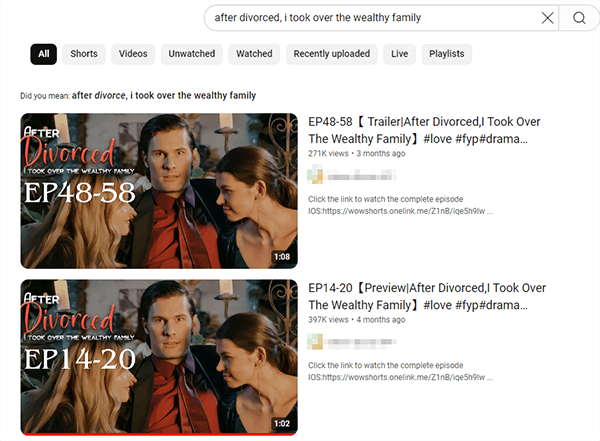Click the EP14-20 description snippet text
The height and width of the screenshot is (441, 600).
coord(400,371)
